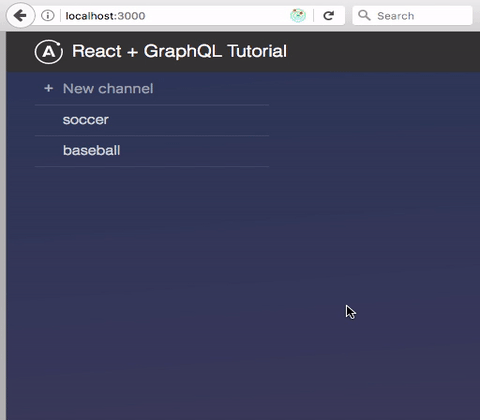Go back using the browser back arrow
The width and height of the screenshot is (480, 420).
[x=20, y=15]
